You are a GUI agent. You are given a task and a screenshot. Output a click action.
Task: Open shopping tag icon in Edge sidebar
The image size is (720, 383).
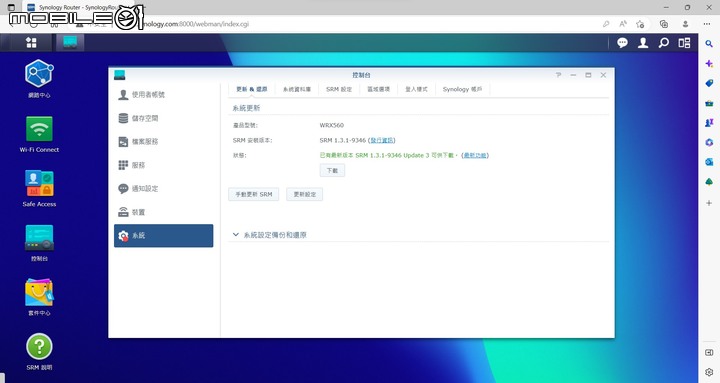(x=709, y=83)
